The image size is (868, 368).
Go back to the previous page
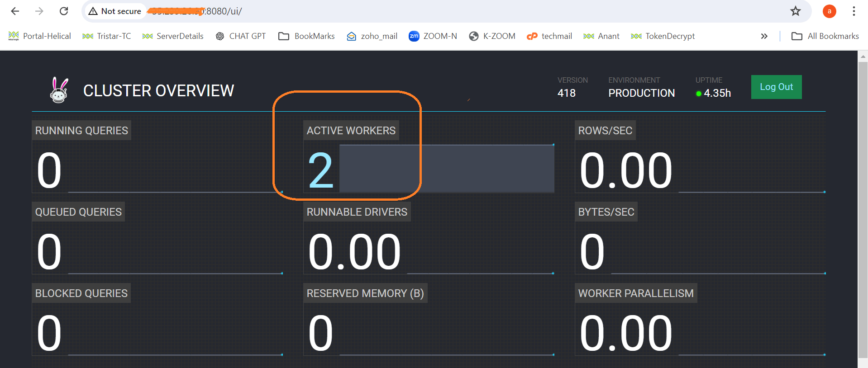click(x=15, y=11)
